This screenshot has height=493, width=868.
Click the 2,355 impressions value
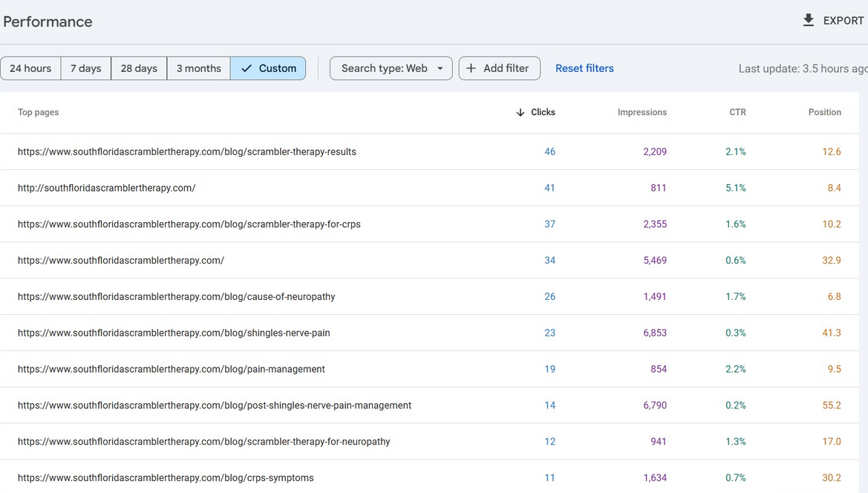tap(655, 224)
